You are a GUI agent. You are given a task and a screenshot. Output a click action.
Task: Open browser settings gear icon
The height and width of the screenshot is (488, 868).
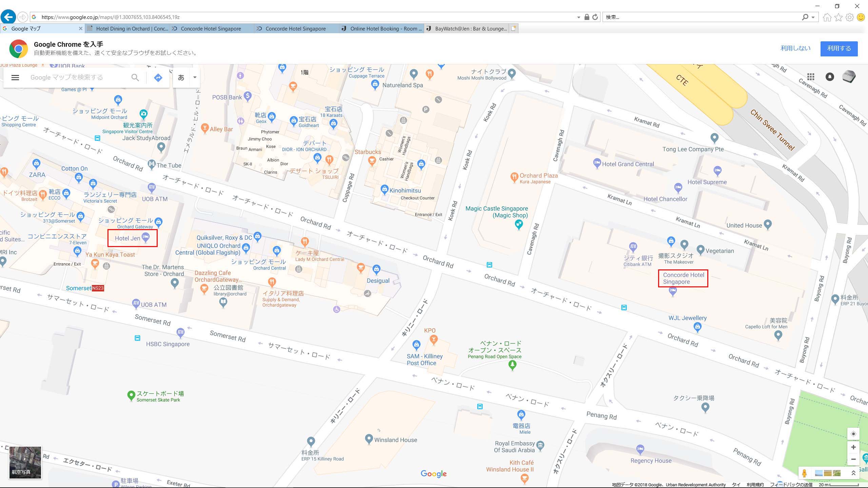[850, 17]
